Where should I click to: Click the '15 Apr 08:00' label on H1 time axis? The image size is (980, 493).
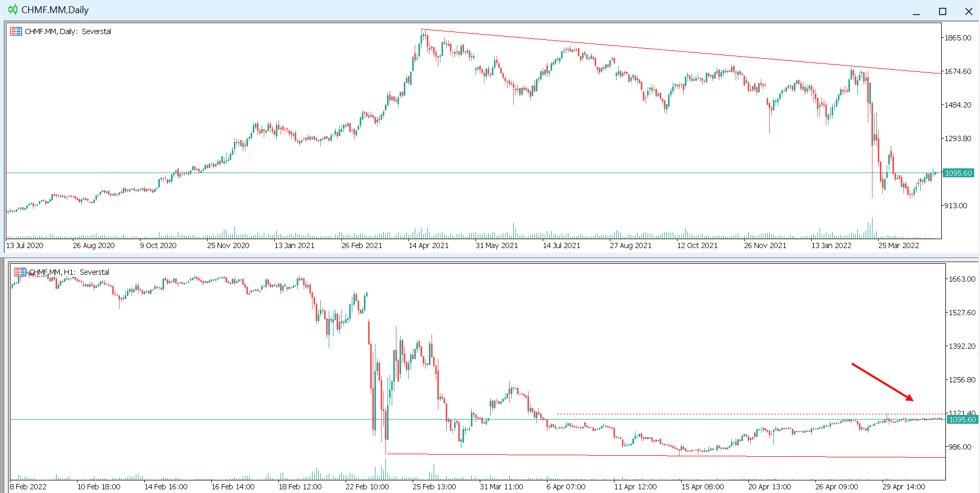click(703, 487)
